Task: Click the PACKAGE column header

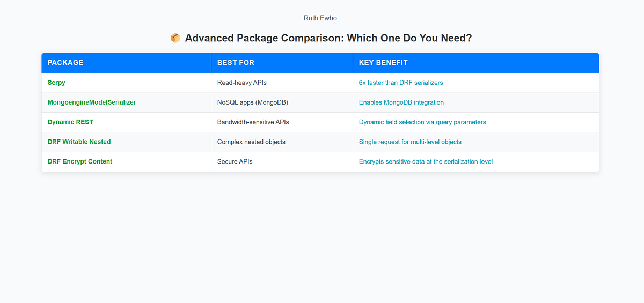Action: tap(65, 63)
